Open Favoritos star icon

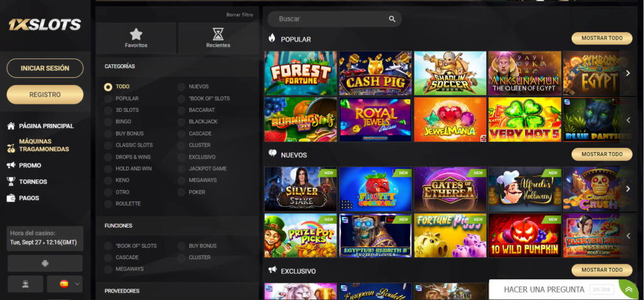pyautogui.click(x=136, y=34)
